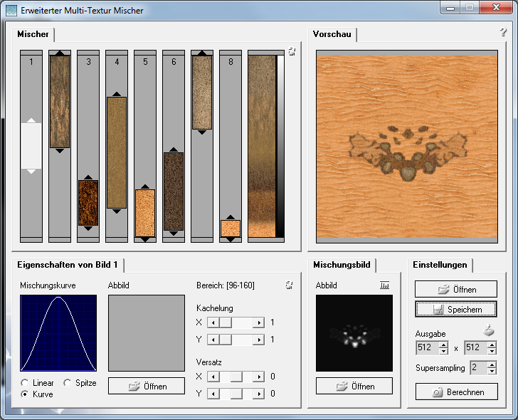Click right arrow of Versatz Y slider
This screenshot has width=518, height=420.
click(258, 394)
